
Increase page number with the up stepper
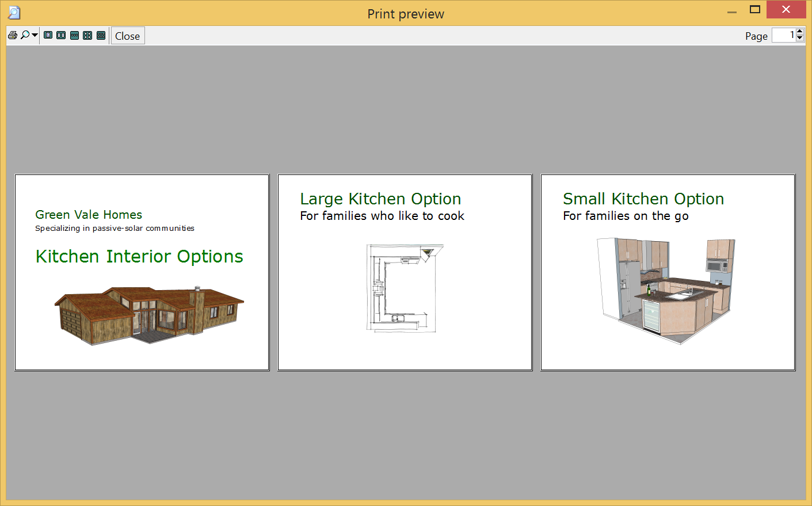[x=800, y=32]
